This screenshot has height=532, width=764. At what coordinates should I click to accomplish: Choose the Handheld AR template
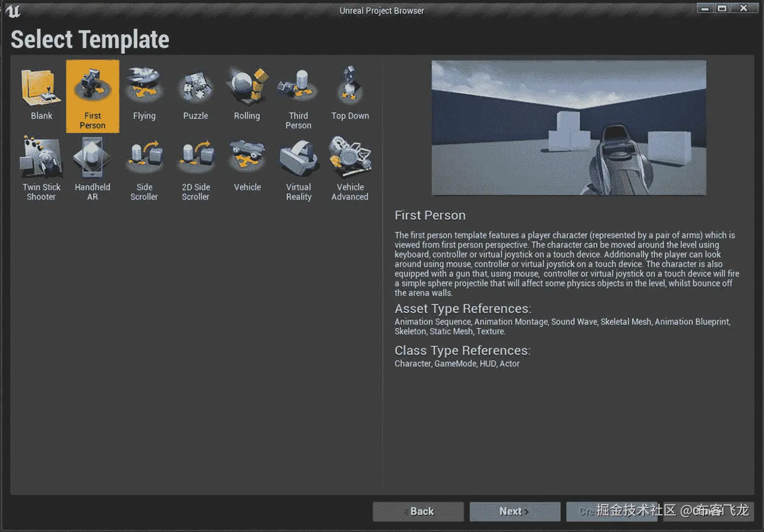(x=92, y=168)
